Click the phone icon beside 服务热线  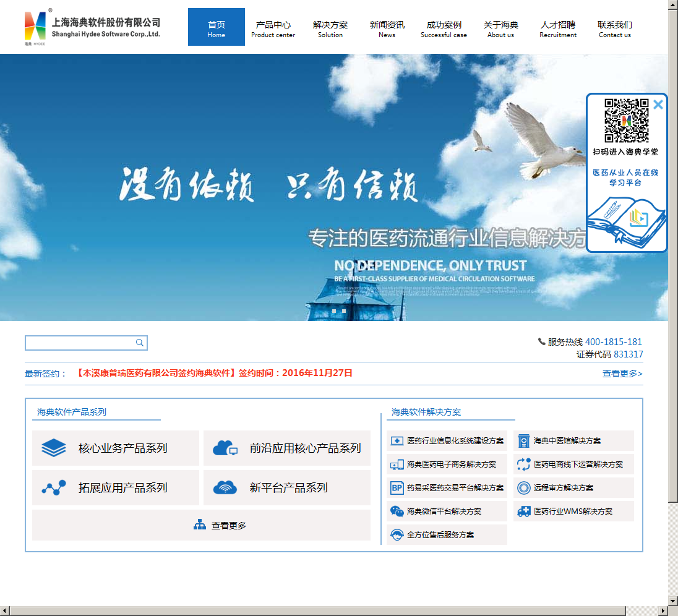tap(541, 341)
